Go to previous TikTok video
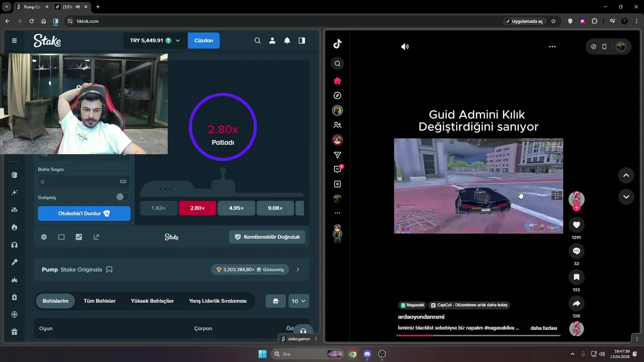This screenshot has height=362, width=644. click(x=626, y=175)
